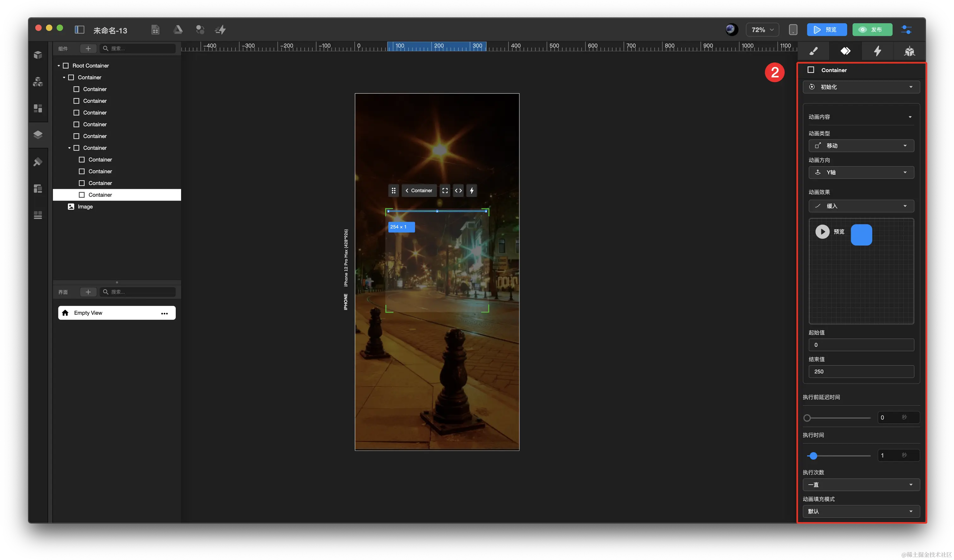Click the green 发布 publish button
The image size is (954, 560).
872,30
